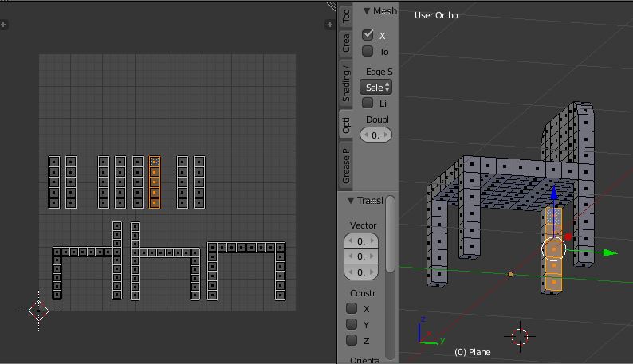This screenshot has height=364, width=633.
Task: Click the 2D cursor in the UV editor
Action: (39, 311)
